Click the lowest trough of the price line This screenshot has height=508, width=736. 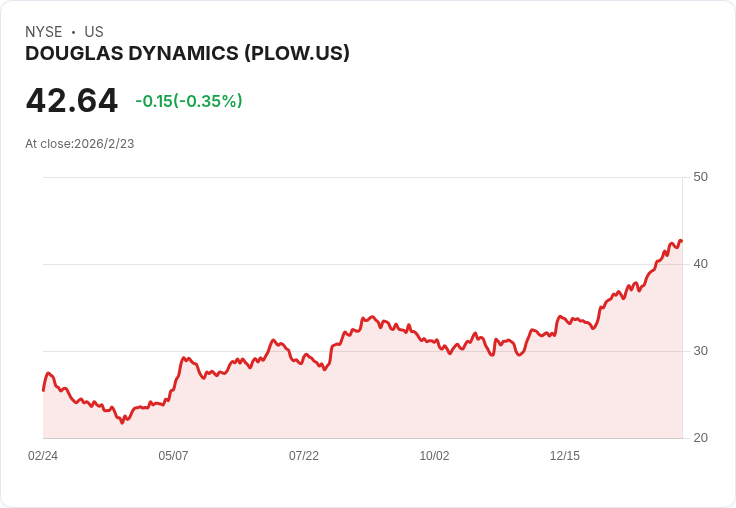(123, 423)
